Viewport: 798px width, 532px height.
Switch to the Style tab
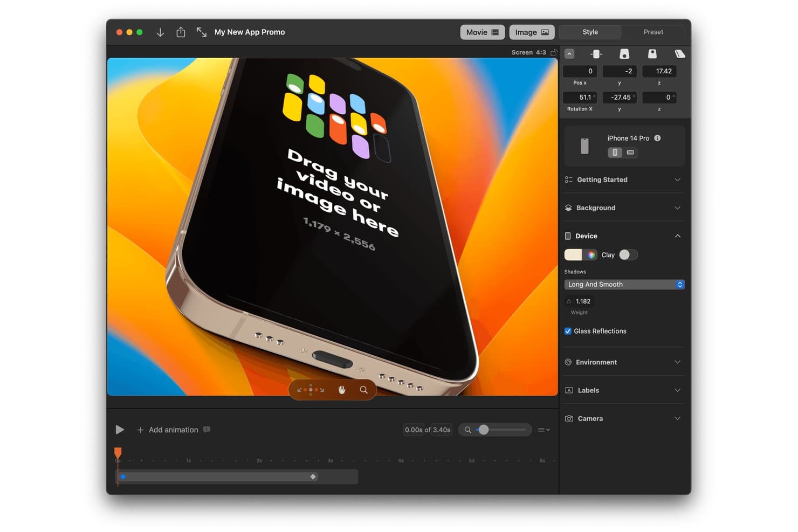click(x=590, y=32)
